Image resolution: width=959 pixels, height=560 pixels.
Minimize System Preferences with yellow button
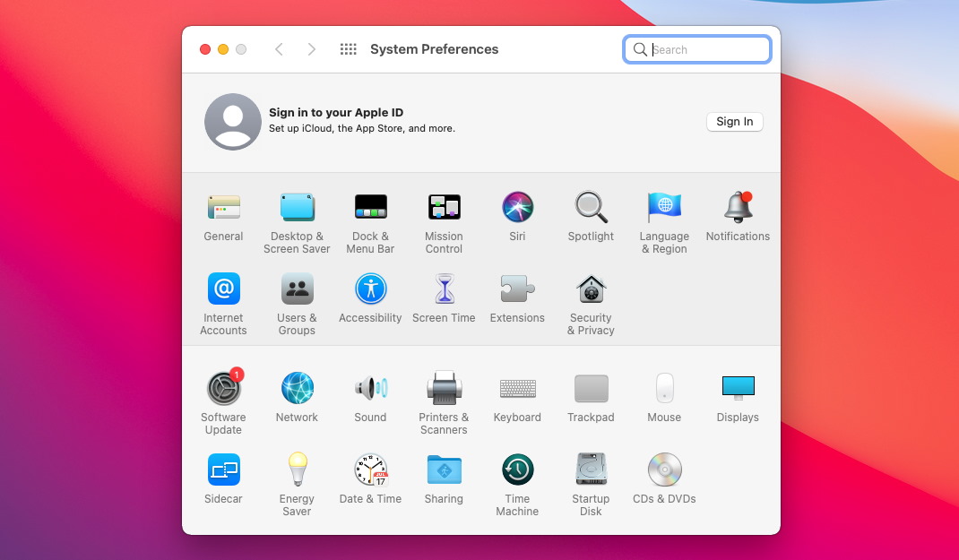223,49
